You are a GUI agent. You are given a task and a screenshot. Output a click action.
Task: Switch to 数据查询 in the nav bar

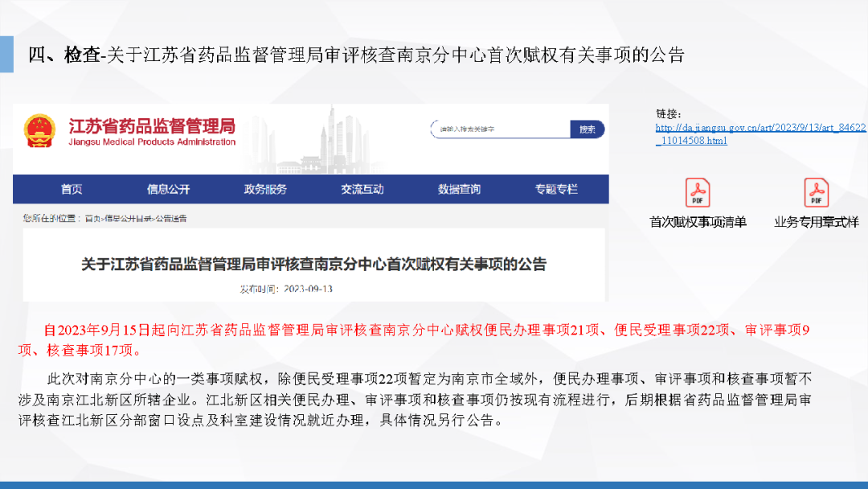459,190
